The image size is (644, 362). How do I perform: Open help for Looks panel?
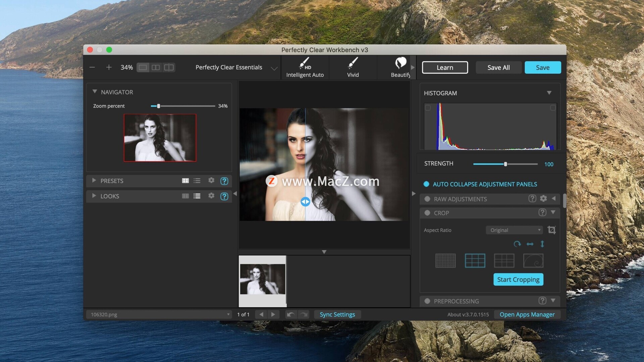(224, 196)
